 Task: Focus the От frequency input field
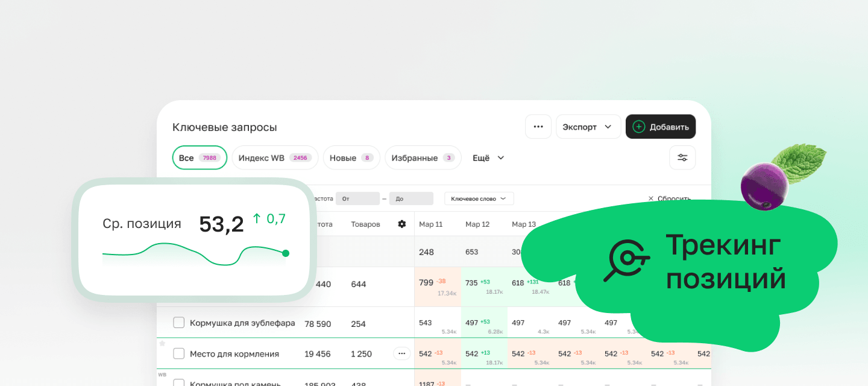pos(357,198)
